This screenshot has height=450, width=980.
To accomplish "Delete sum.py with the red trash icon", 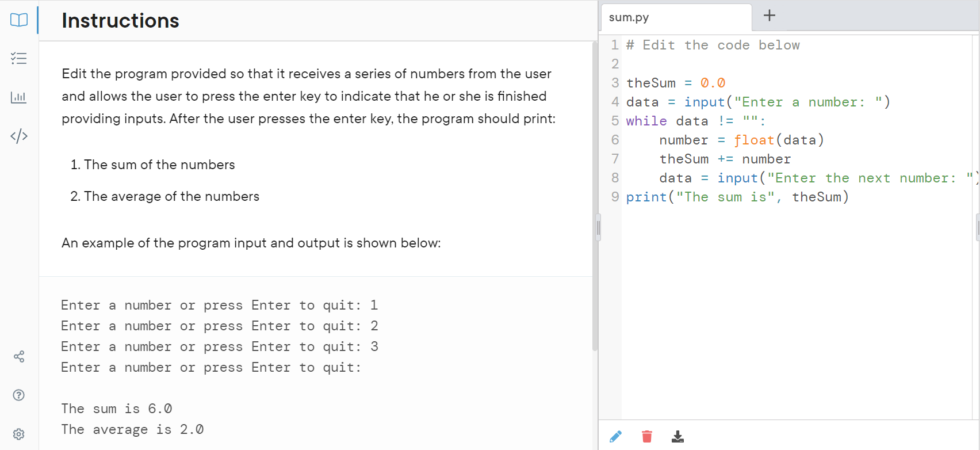I will point(646,437).
